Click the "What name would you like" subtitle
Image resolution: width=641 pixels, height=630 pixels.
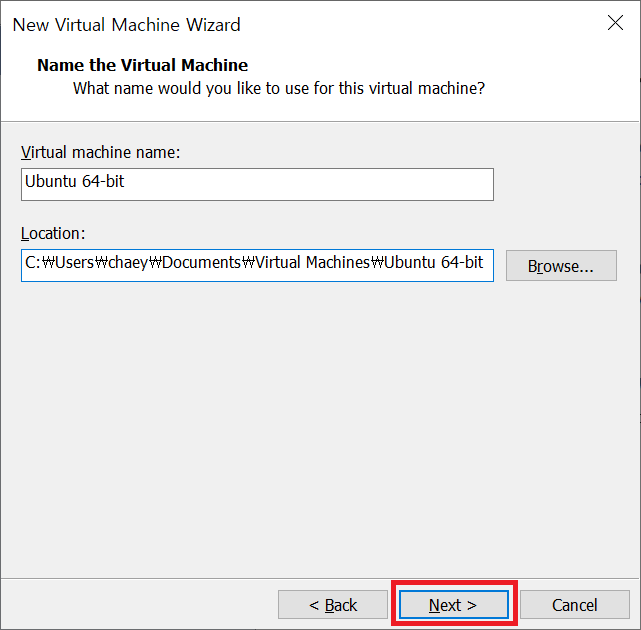coord(279,88)
